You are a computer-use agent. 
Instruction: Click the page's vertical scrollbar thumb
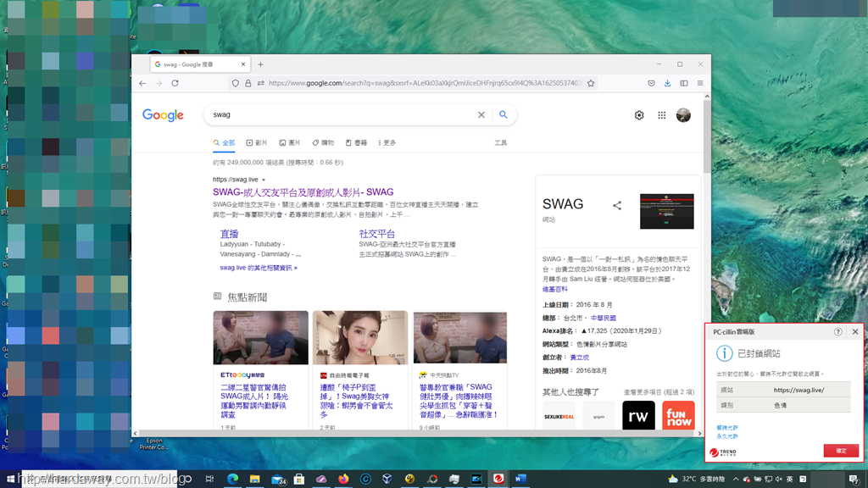pyautogui.click(x=707, y=136)
